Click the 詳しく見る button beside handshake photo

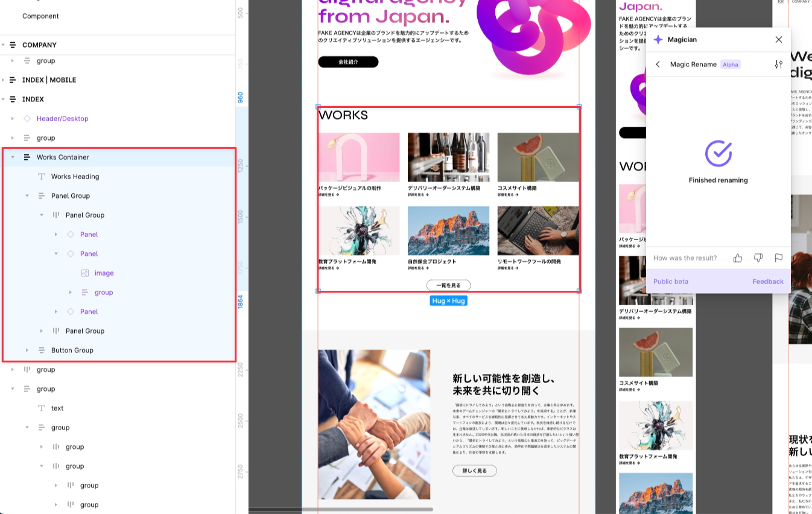[x=475, y=471]
